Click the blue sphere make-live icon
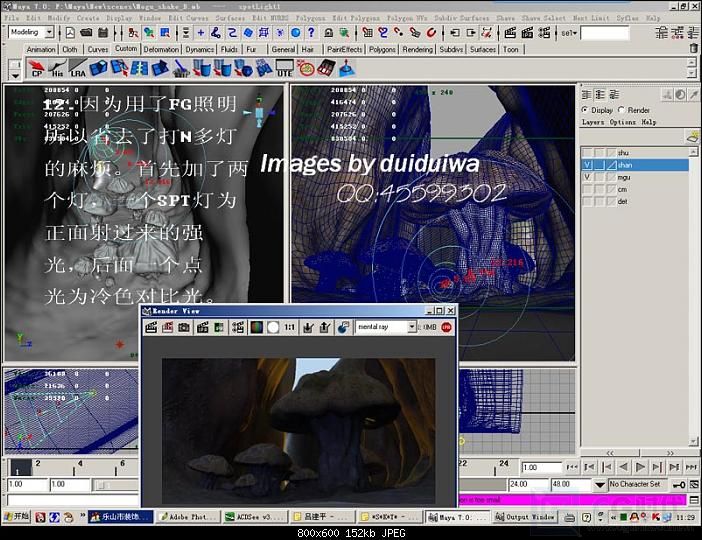Screen dimensions: 702x540 pyautogui.click(x=295, y=33)
